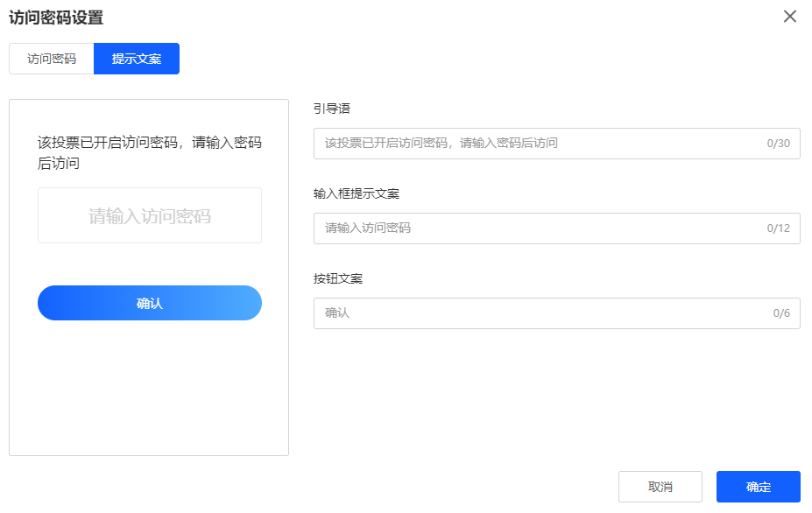Click the 按钮文案 label
This screenshot has width=812, height=513.
[x=338, y=278]
